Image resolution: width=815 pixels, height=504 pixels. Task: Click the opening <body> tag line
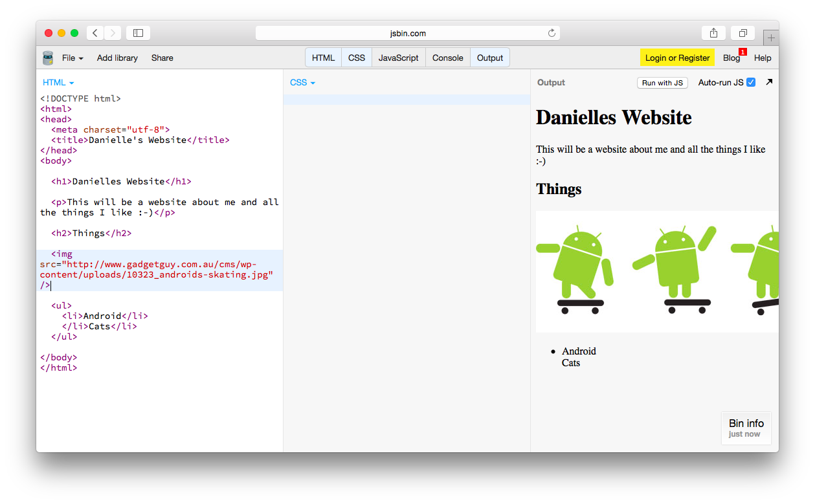click(56, 161)
